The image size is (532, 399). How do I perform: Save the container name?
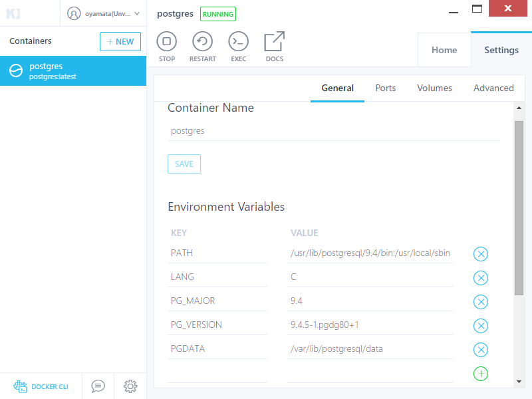point(184,164)
